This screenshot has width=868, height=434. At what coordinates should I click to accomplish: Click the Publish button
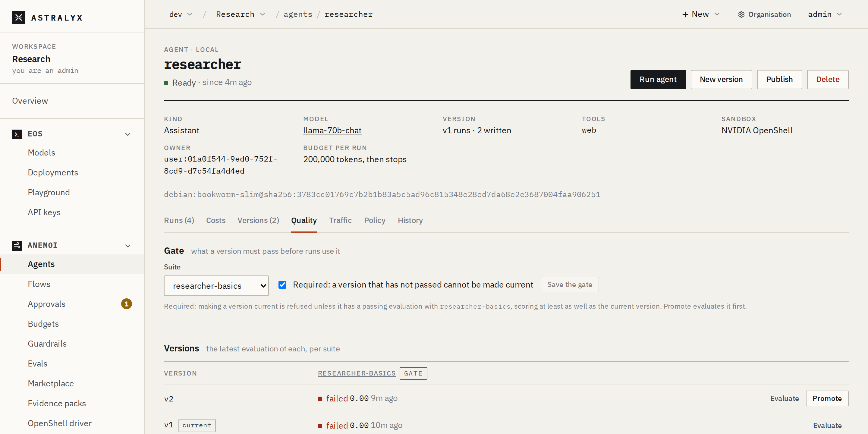click(779, 80)
